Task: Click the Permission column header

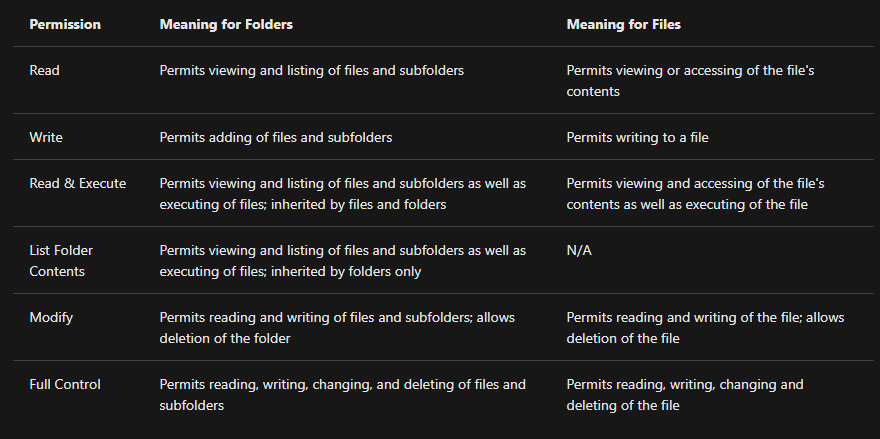Action: pyautogui.click(x=65, y=24)
